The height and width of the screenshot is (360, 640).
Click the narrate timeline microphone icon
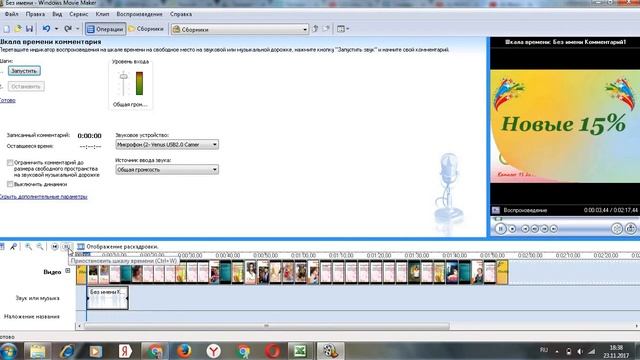(x=13, y=247)
